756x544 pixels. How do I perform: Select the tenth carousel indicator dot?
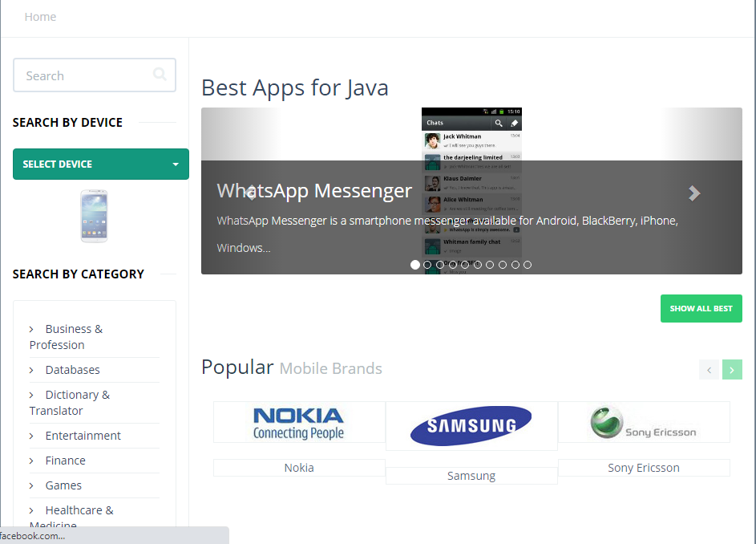point(528,265)
